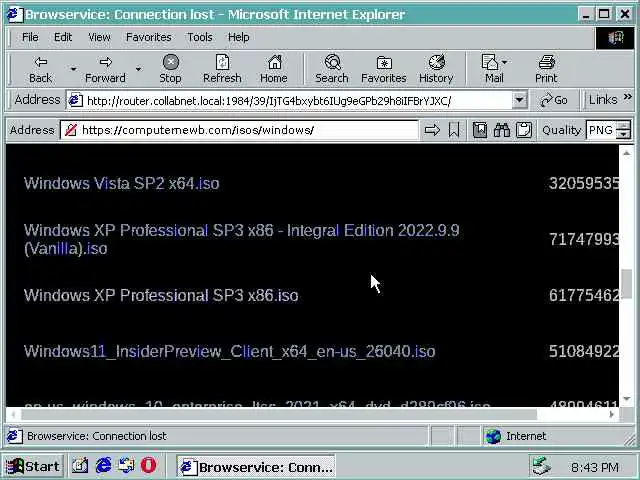The image size is (640, 480).
Task: Open the Search toolbar button
Action: [332, 69]
